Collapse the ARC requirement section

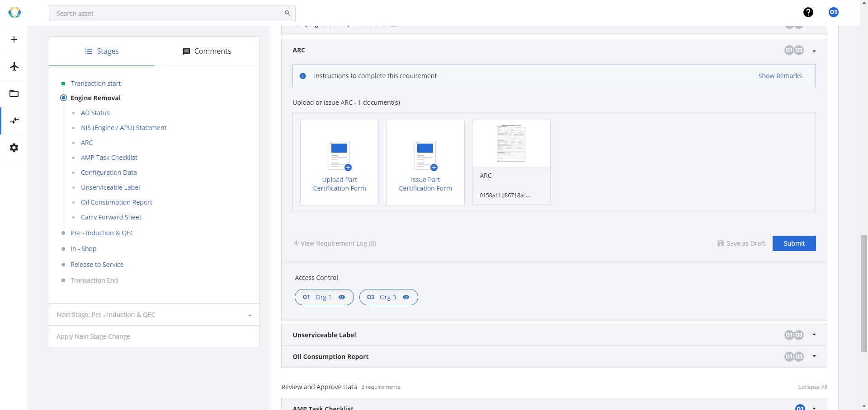(814, 51)
